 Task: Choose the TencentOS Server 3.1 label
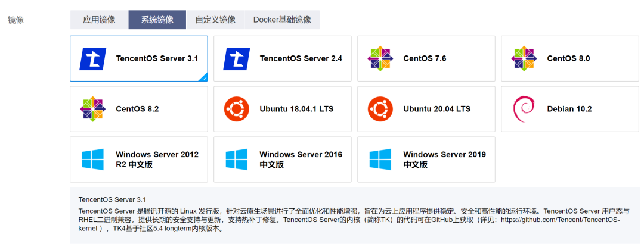157,58
